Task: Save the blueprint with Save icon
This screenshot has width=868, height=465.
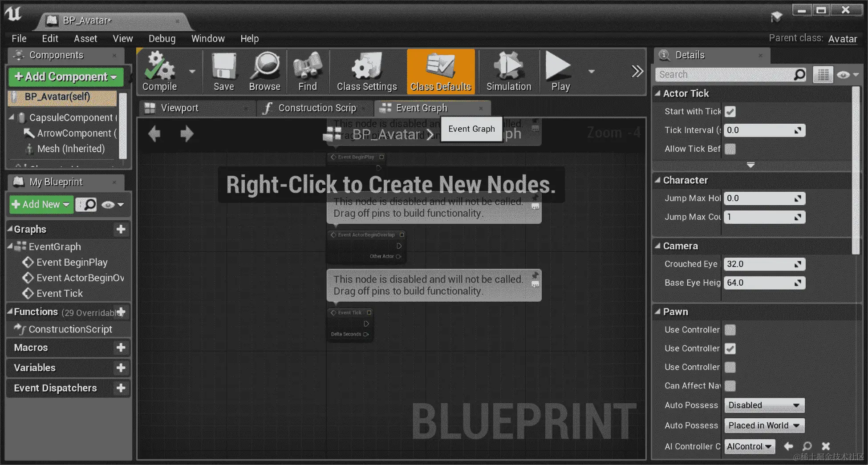Action: [223, 71]
